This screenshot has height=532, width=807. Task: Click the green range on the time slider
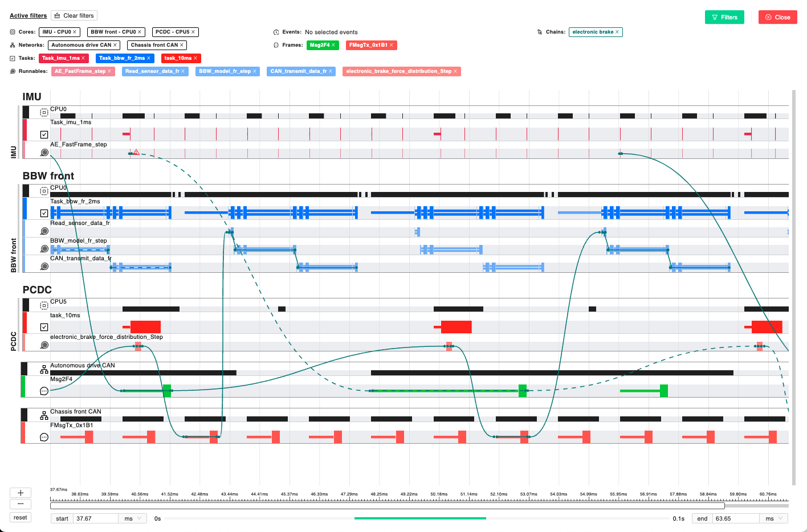pos(419,518)
